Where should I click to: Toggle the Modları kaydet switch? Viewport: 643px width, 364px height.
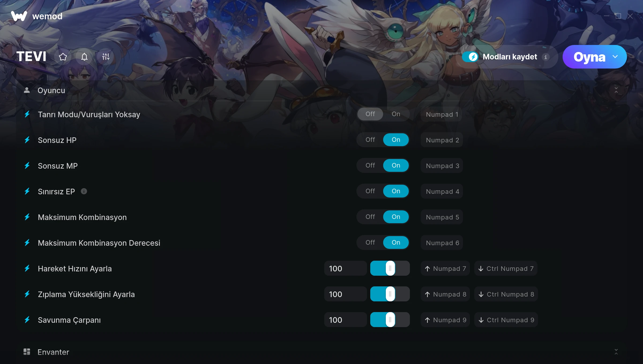pyautogui.click(x=470, y=57)
